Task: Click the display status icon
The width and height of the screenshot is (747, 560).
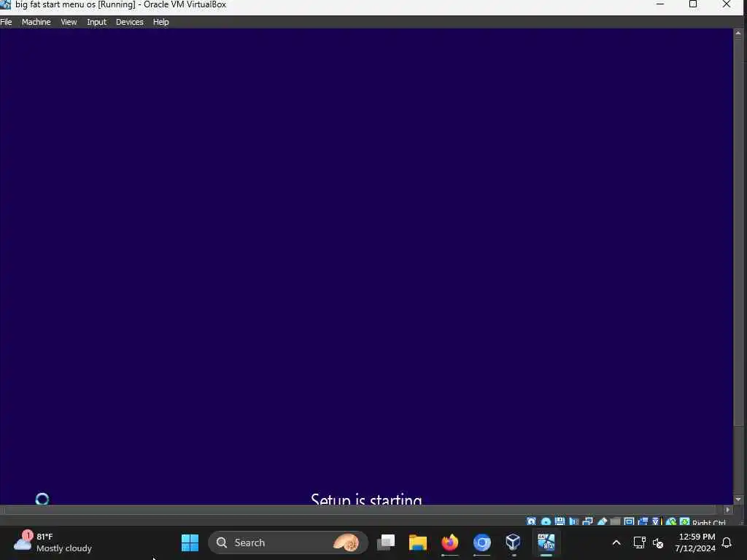Action: pyautogui.click(x=629, y=521)
